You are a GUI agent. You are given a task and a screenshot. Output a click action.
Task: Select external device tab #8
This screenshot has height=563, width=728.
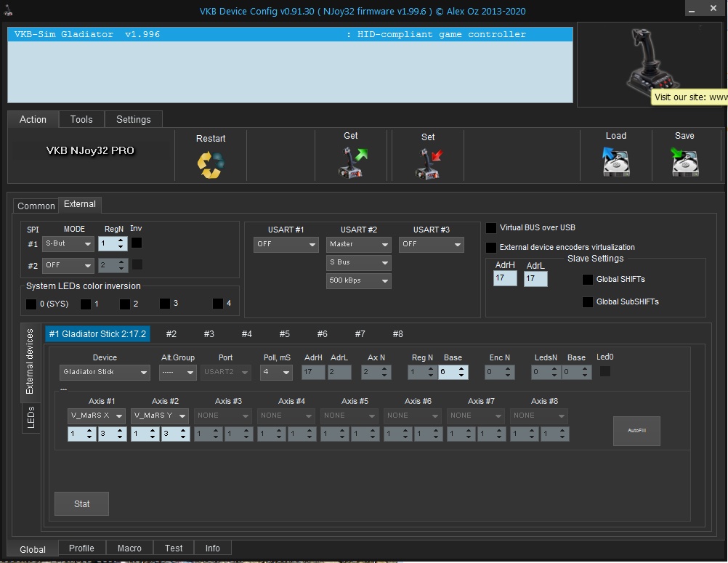click(398, 334)
